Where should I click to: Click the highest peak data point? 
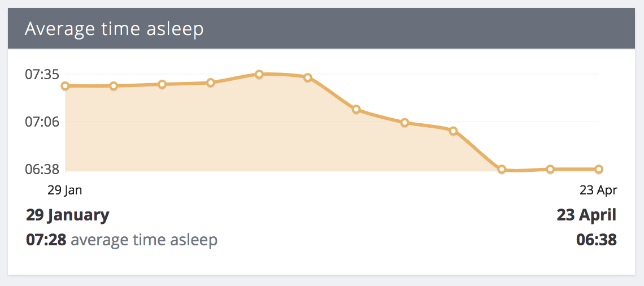pyautogui.click(x=259, y=75)
